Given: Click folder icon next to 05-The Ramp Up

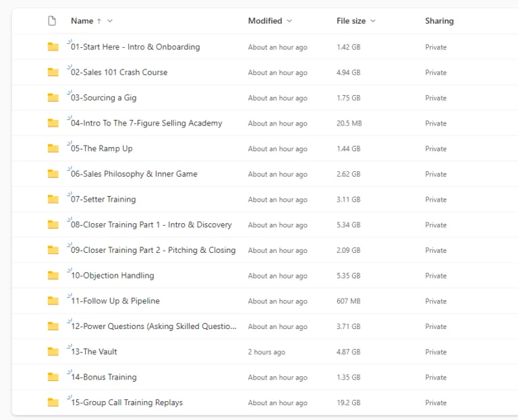Looking at the screenshot, I should (x=53, y=149).
